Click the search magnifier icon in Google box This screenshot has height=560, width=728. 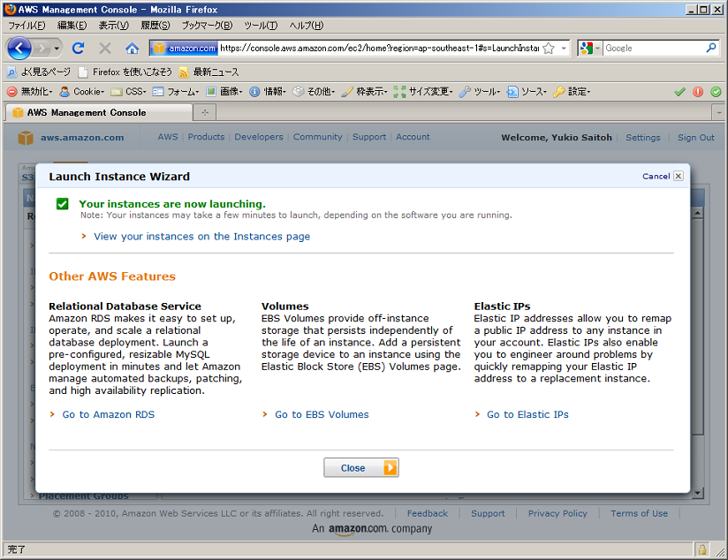pyautogui.click(x=710, y=49)
